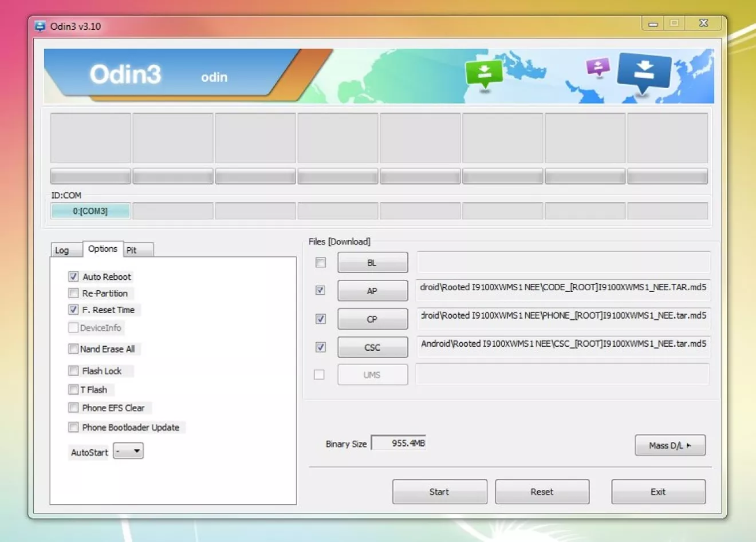
Task: Click the CSC file browse button
Action: [x=373, y=347]
